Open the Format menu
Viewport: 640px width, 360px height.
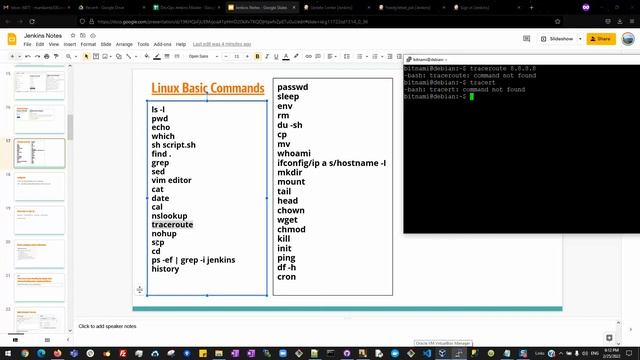pyautogui.click(x=88, y=44)
